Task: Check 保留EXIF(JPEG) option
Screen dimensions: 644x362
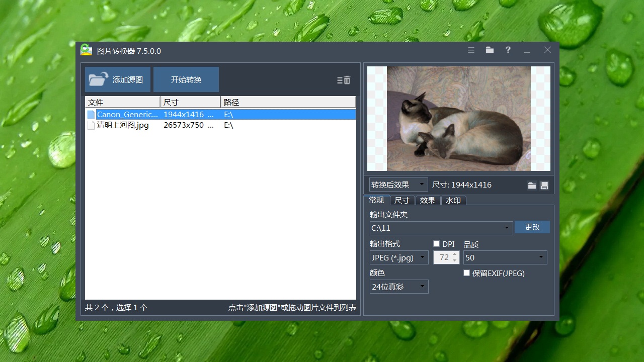Action: [x=466, y=273]
